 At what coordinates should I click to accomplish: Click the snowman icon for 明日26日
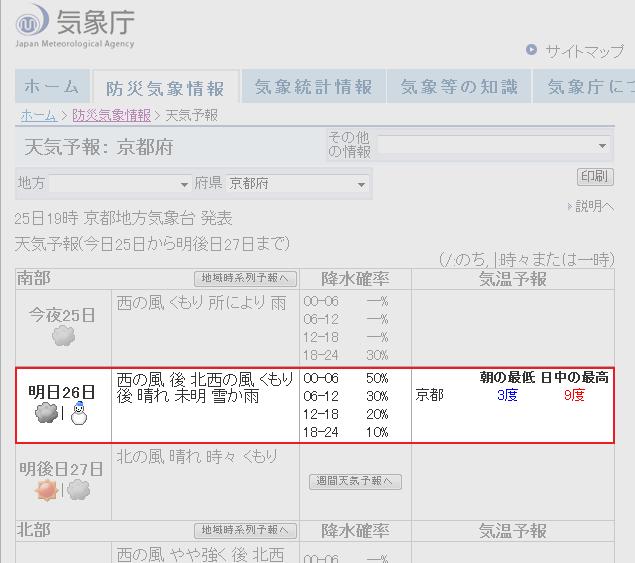point(78,413)
